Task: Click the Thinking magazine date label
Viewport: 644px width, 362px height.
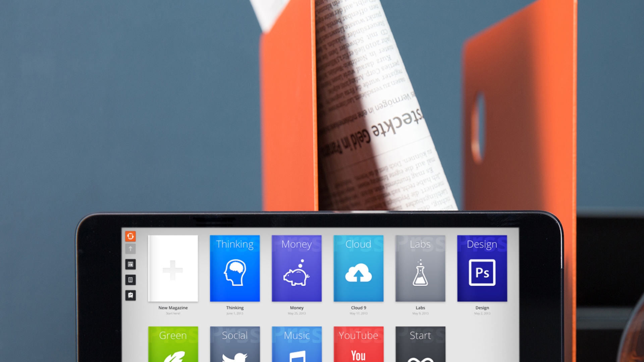Action: (234, 312)
